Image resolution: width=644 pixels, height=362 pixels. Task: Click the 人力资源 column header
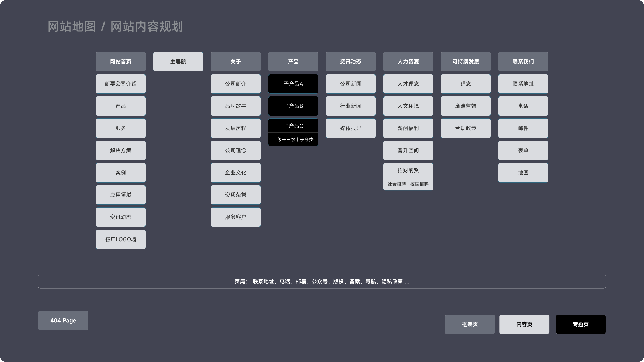point(408,62)
